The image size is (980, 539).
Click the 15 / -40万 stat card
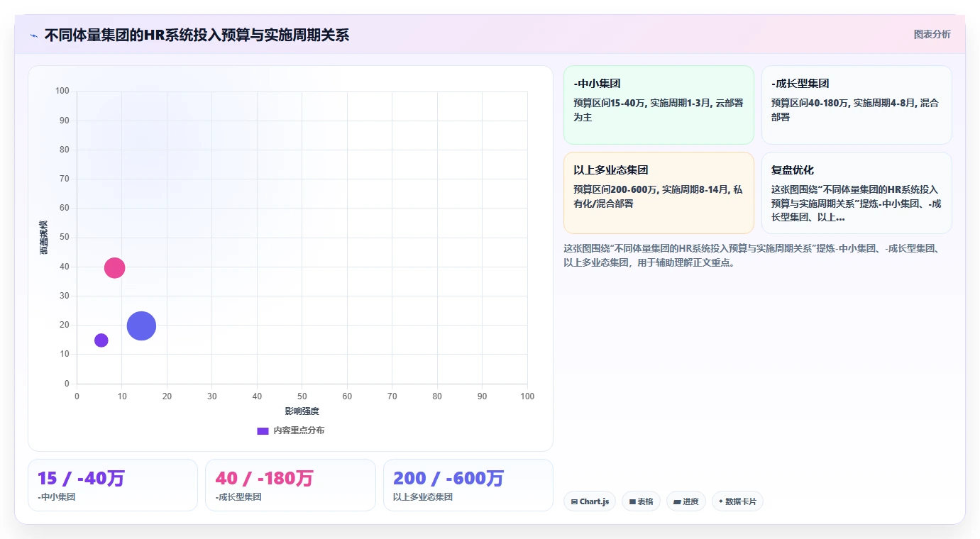(x=113, y=485)
